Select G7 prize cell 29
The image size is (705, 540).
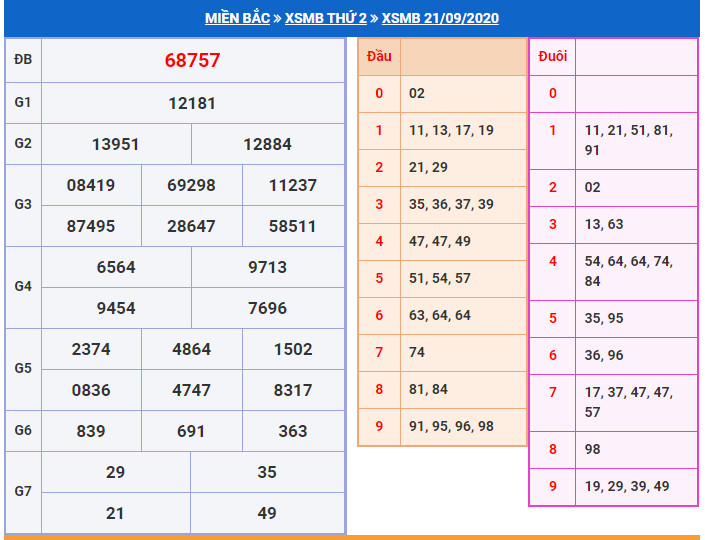(x=116, y=472)
